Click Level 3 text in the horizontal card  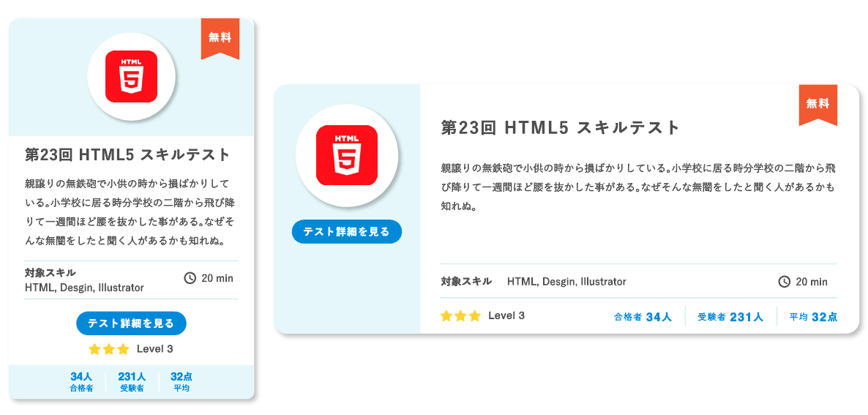point(506,316)
